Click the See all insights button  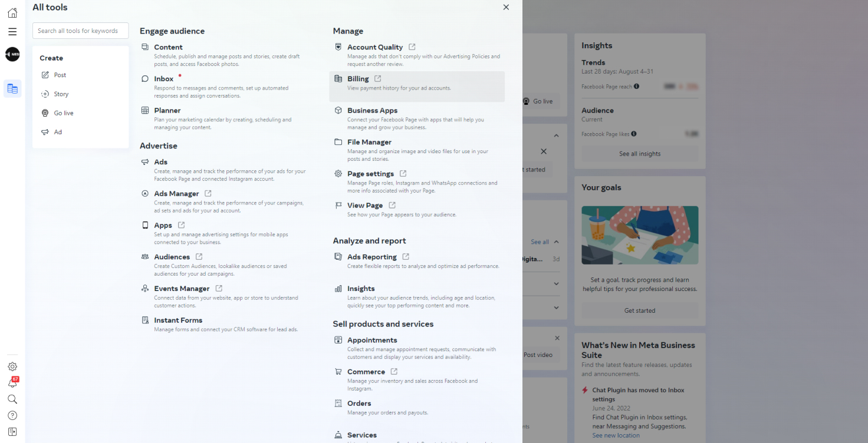tap(639, 154)
